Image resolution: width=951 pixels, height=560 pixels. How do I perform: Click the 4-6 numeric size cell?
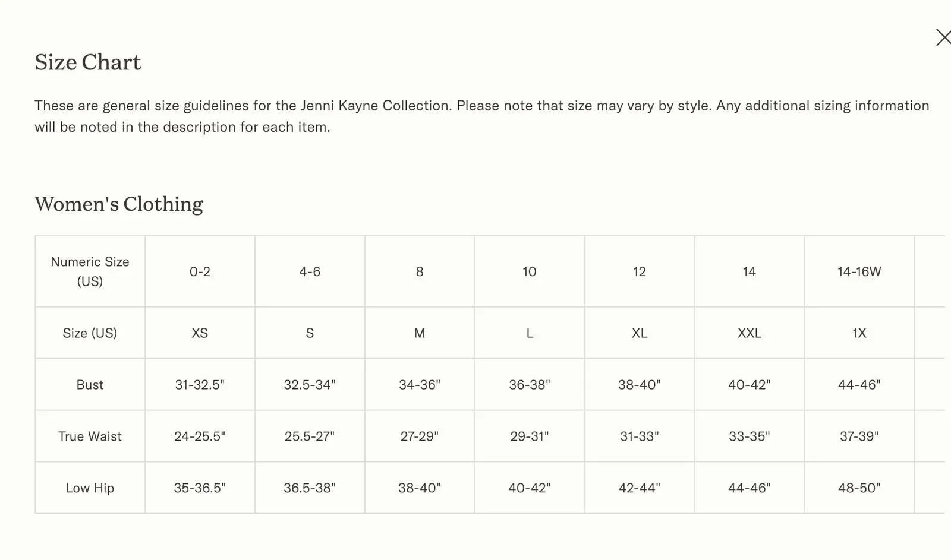(x=310, y=271)
